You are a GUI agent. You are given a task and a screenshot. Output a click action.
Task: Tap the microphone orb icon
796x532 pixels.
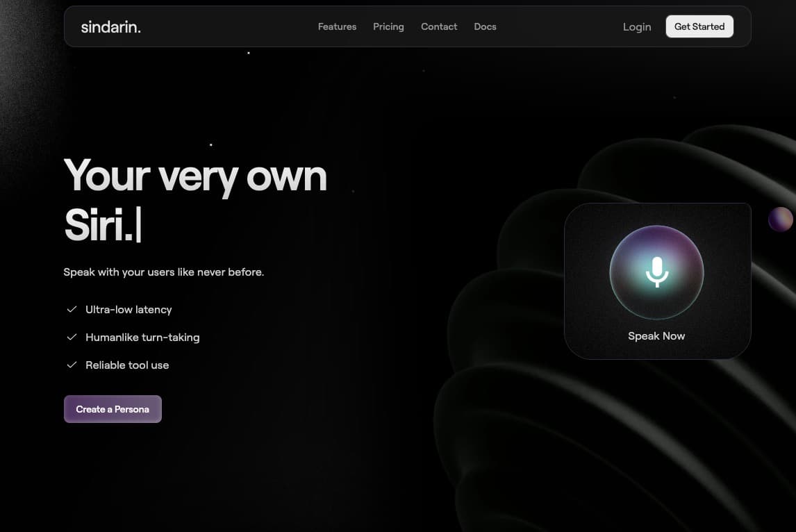(656, 273)
